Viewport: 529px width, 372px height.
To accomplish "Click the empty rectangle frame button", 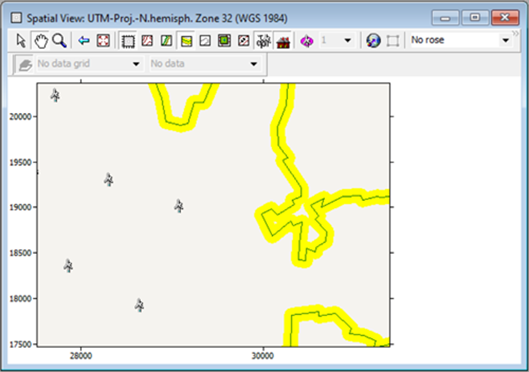I will [x=393, y=41].
